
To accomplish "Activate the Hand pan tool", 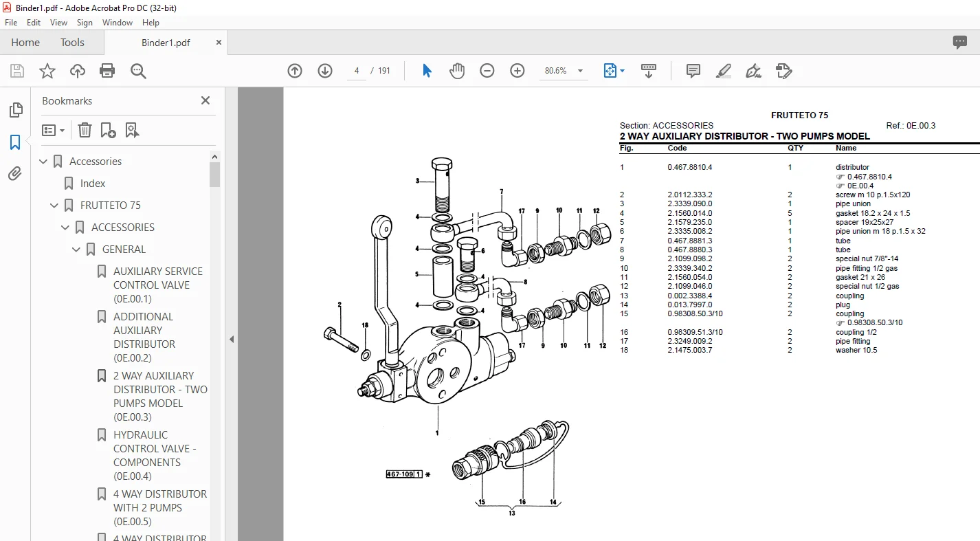I will tap(457, 71).
